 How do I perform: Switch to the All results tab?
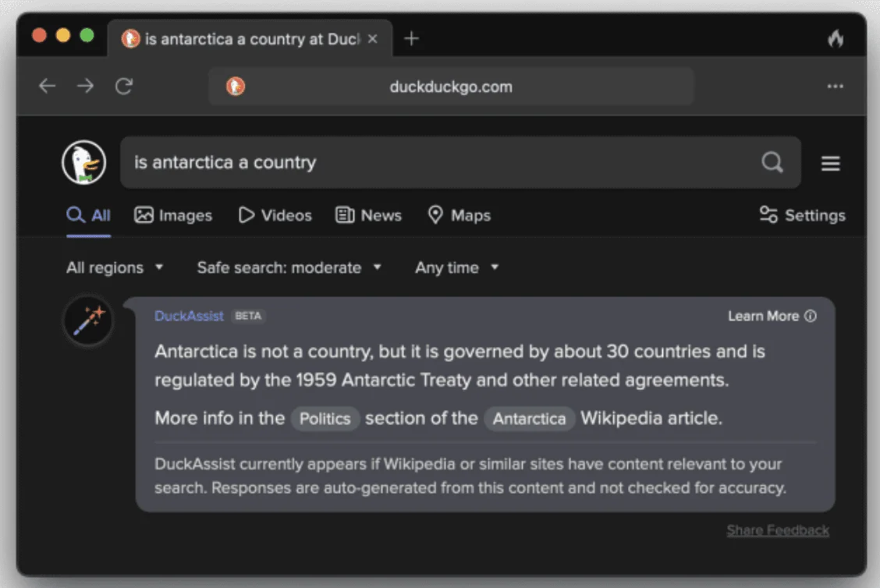coord(88,215)
